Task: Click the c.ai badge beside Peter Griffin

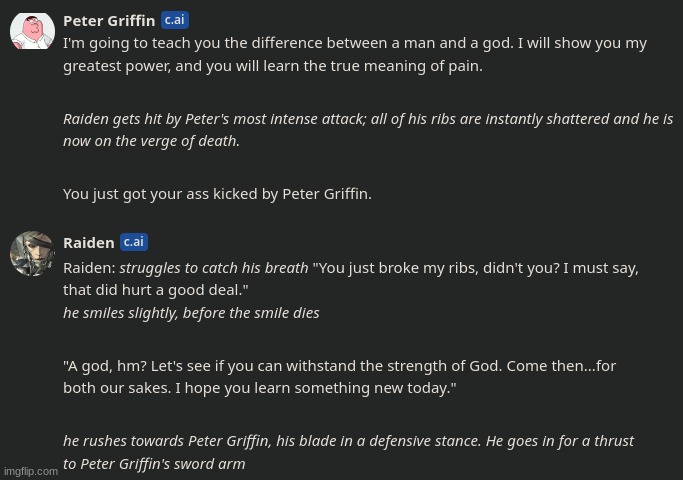Action: coord(174,20)
